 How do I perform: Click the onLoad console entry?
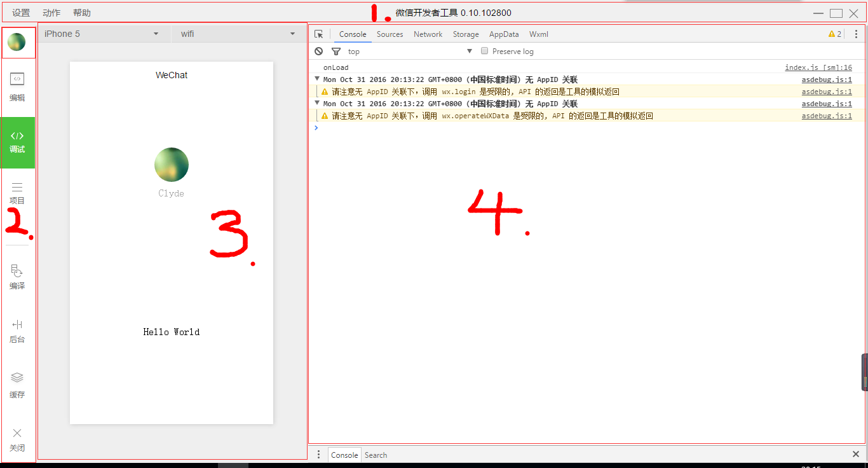pos(336,67)
